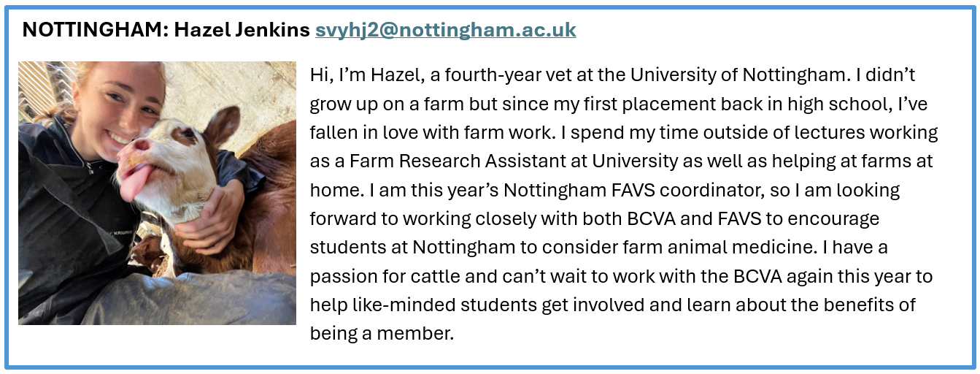Click the calf's brown ear in the photo
This screenshot has width=980, height=374.
pos(220,126)
